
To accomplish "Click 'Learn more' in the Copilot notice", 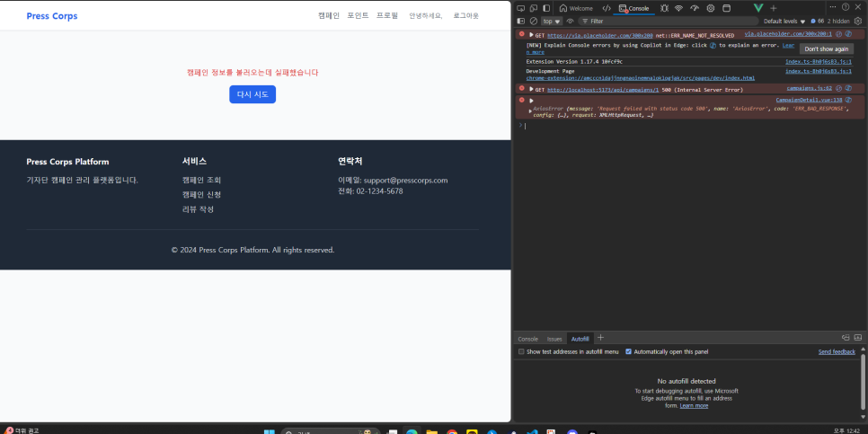I will click(788, 46).
